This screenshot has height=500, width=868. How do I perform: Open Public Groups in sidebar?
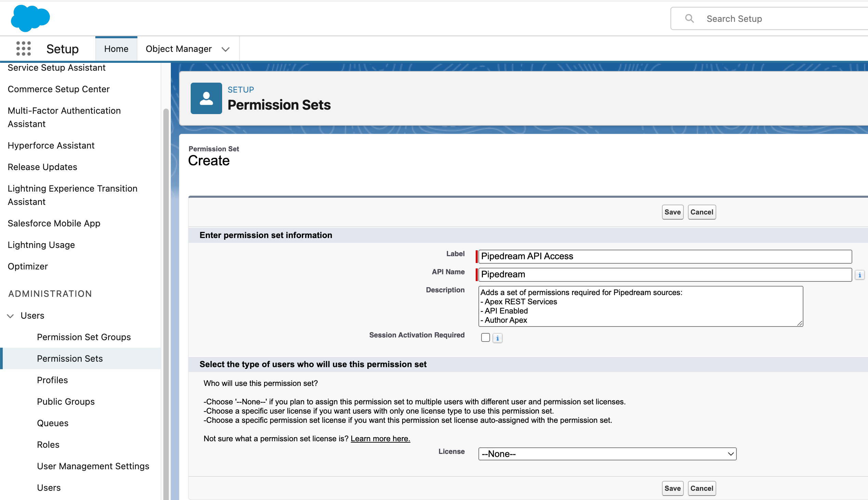tap(66, 401)
